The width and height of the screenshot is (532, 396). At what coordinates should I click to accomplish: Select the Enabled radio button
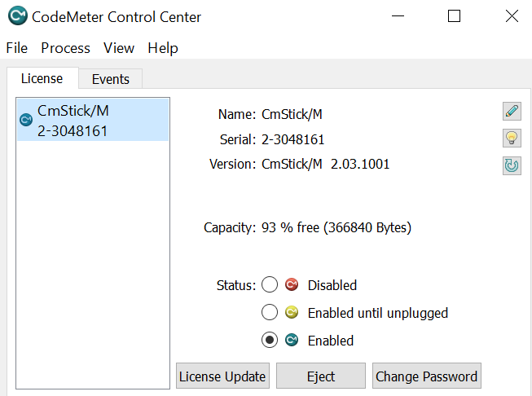270,340
